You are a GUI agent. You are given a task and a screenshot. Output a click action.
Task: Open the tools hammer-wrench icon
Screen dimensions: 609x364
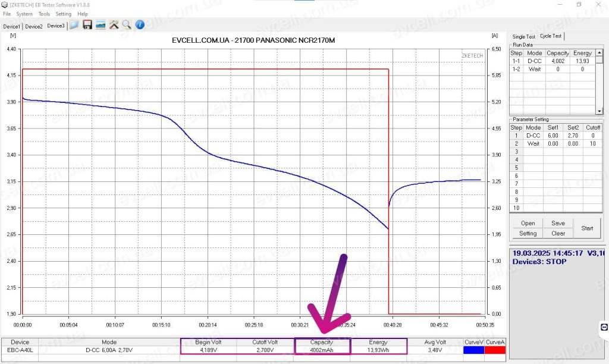click(x=114, y=25)
